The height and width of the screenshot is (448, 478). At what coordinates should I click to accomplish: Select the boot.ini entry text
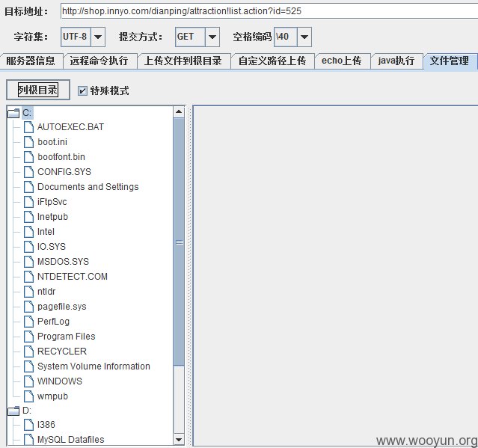(52, 141)
